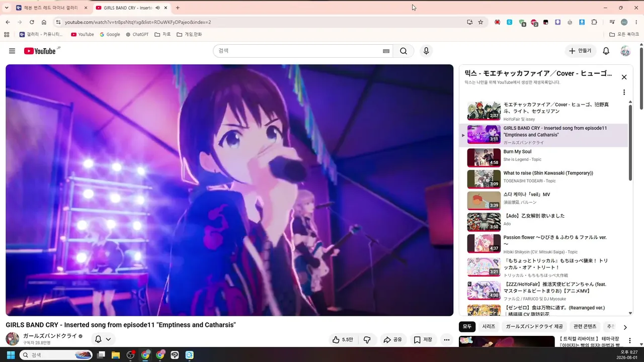Image resolution: width=644 pixels, height=362 pixels.
Task: Open YouTube notifications bell at top right
Action: coord(606,51)
